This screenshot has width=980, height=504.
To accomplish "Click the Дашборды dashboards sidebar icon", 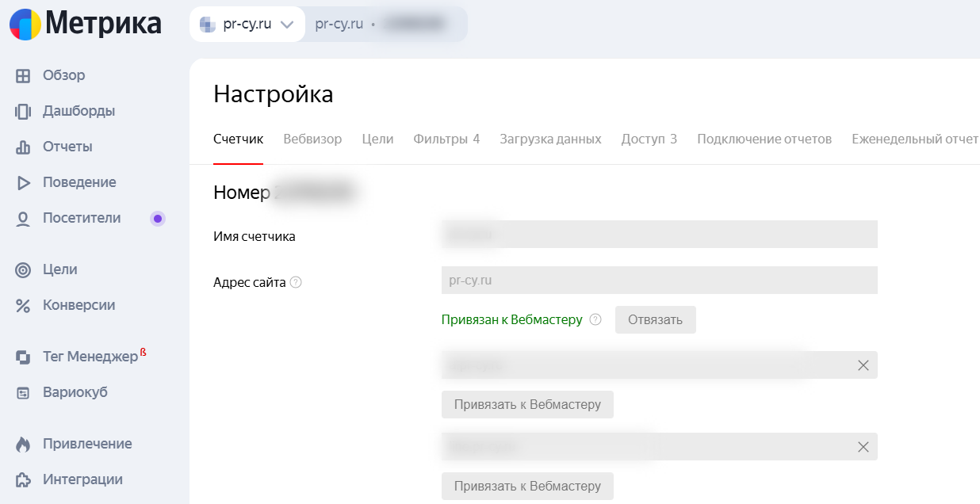I will (x=23, y=112).
